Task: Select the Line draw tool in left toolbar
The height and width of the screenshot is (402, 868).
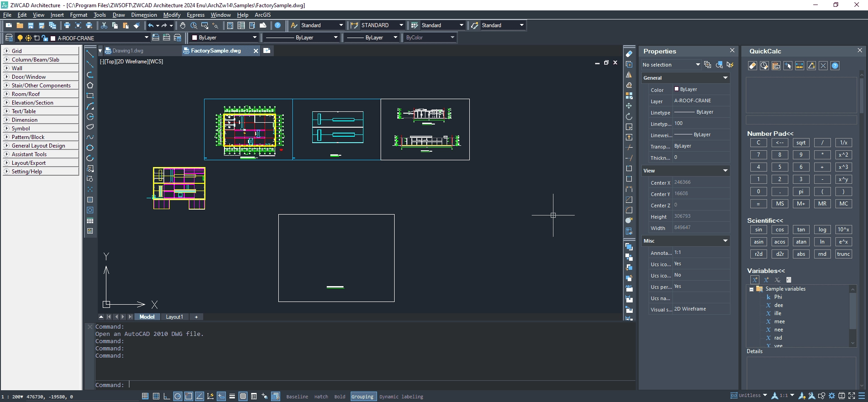Action: [x=90, y=54]
